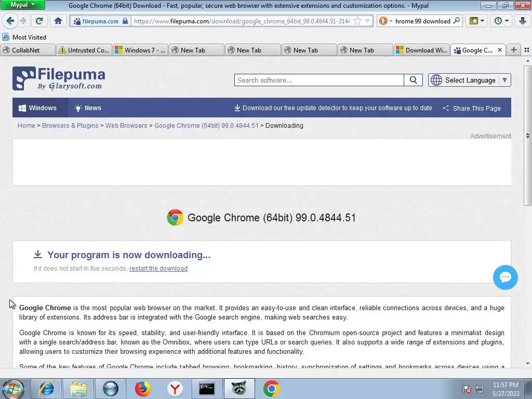Click Download our free update detector link
532x399 pixels.
[x=333, y=108]
